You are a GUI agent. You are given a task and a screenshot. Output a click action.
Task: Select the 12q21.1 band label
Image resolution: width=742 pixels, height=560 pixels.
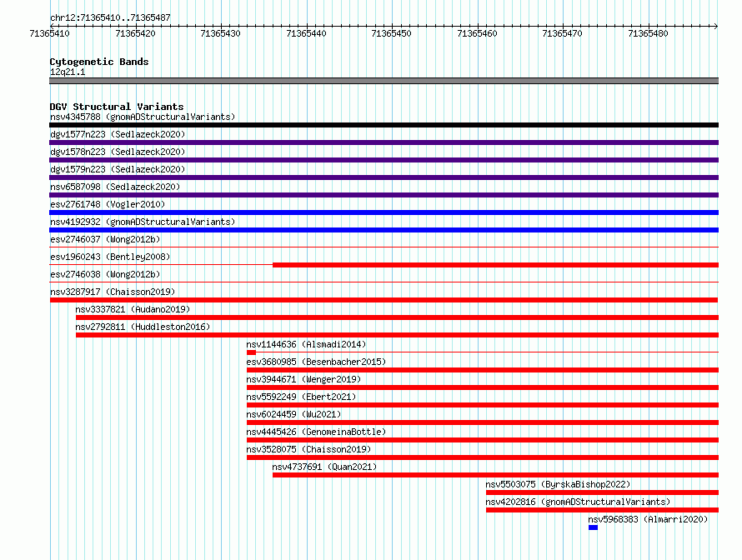click(68, 72)
